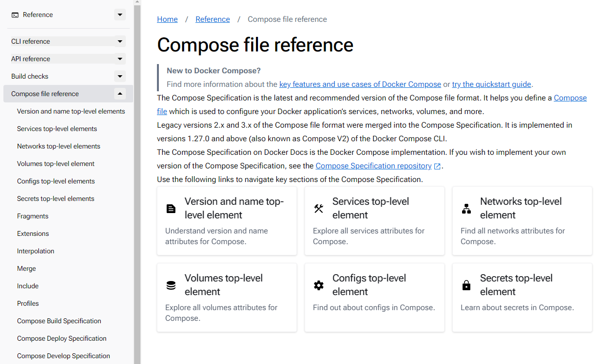Click the database icon on Volumes card

click(x=171, y=285)
